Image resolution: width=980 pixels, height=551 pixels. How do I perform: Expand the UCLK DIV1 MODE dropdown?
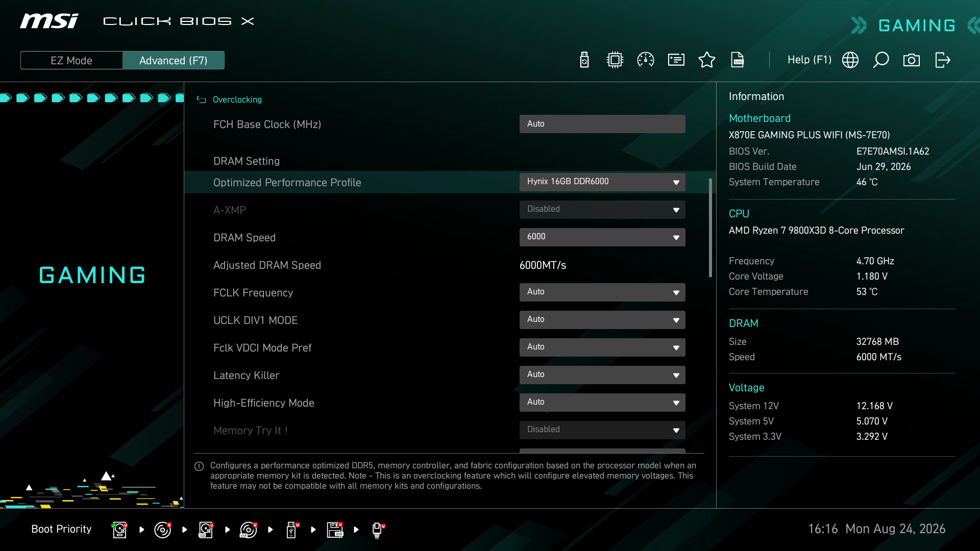602,320
